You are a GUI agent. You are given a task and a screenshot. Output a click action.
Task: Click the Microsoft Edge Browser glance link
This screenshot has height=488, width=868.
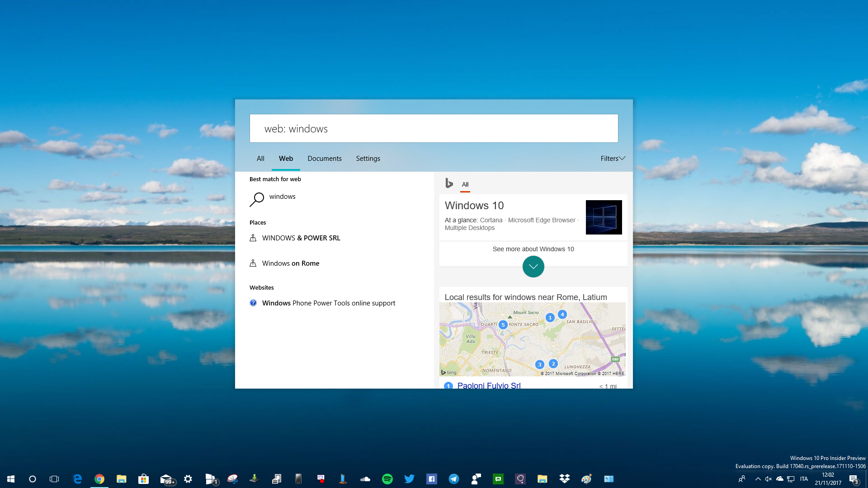pos(542,220)
